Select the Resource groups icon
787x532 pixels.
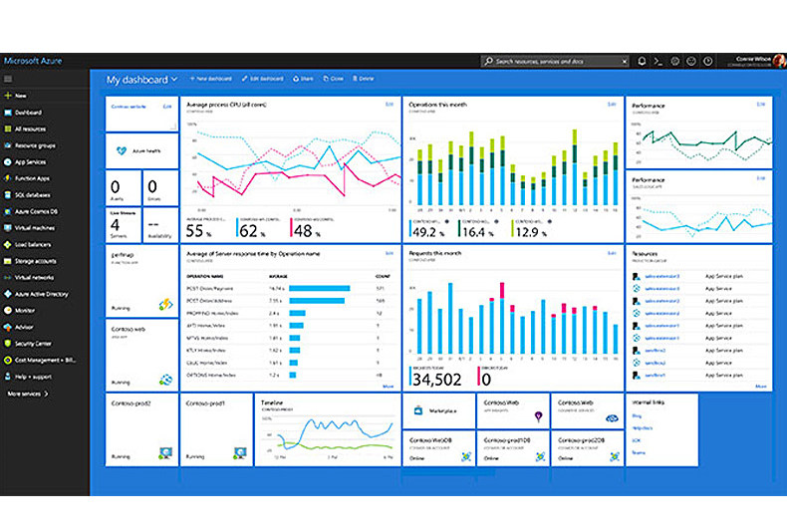(8, 145)
